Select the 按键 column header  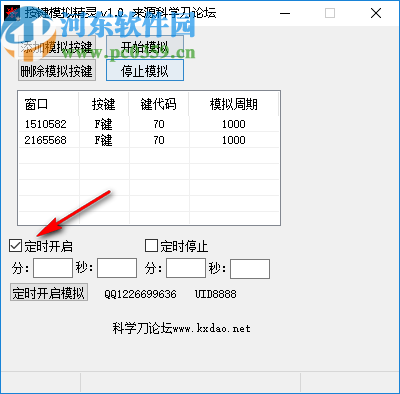(x=104, y=104)
